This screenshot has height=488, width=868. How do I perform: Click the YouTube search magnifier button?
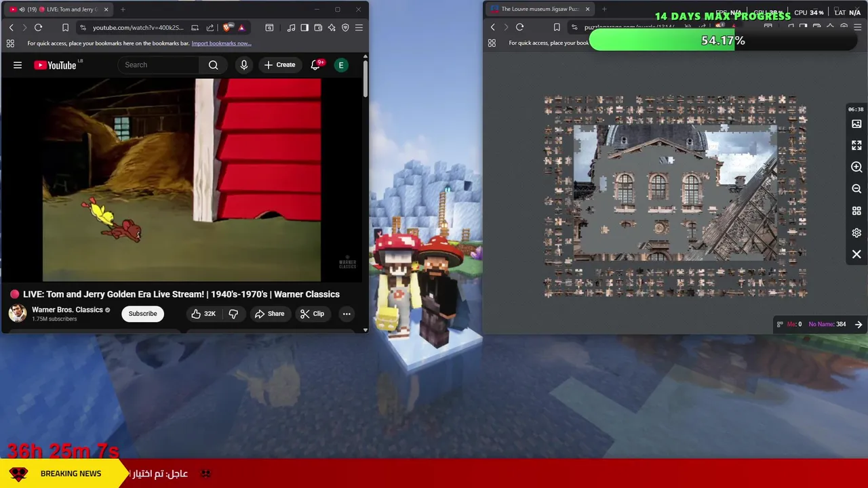(x=214, y=65)
